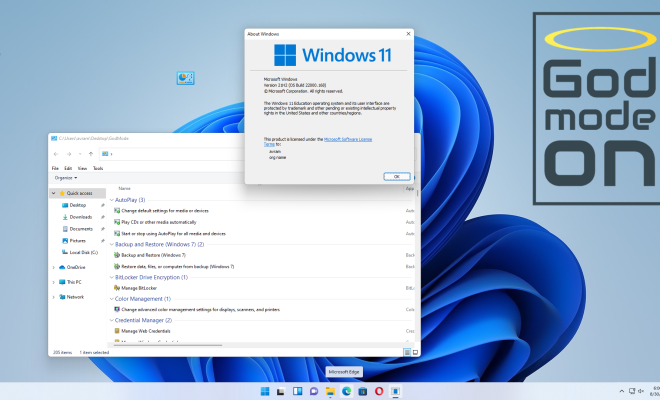This screenshot has height=400, width=660.
Task: Click the Manage BitLocker item icon
Action: [x=117, y=288]
